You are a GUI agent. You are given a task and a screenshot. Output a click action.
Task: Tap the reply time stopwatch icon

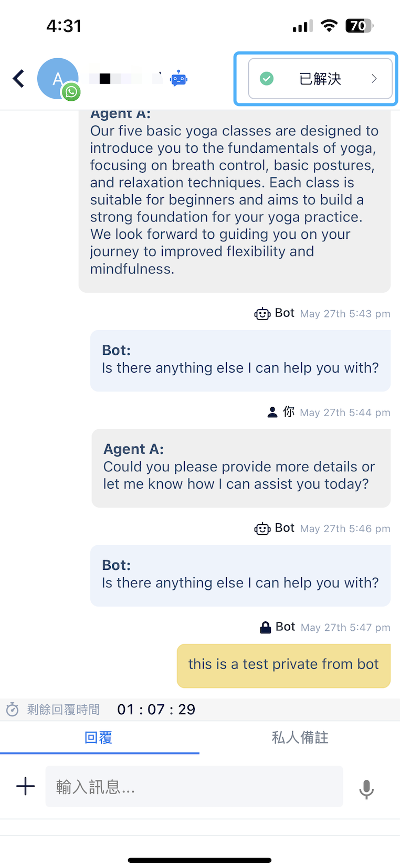(12, 710)
